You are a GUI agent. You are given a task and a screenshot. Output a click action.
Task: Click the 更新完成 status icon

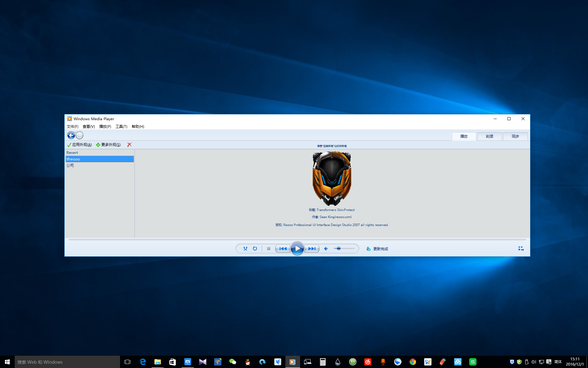pos(368,249)
